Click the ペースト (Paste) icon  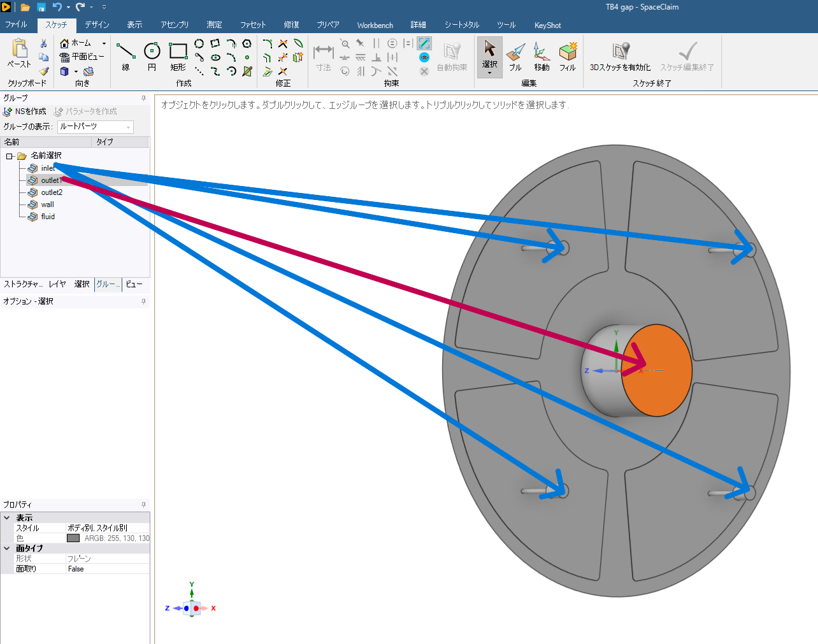(x=19, y=53)
